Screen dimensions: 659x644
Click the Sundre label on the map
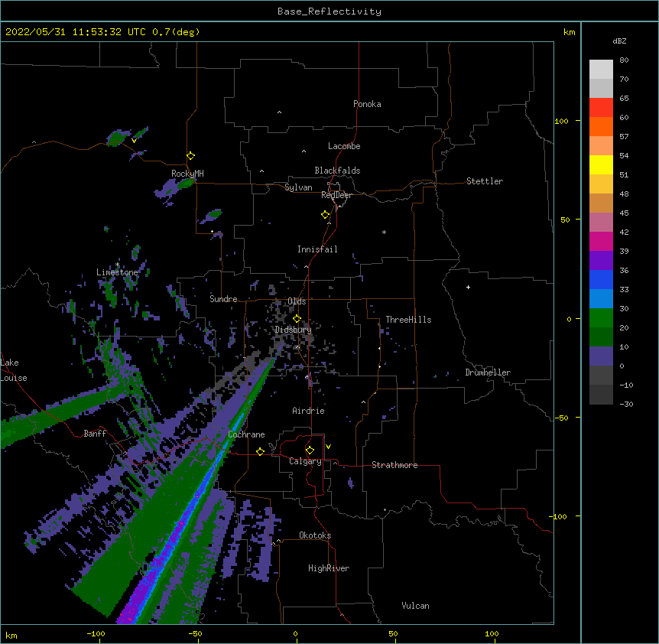click(223, 299)
